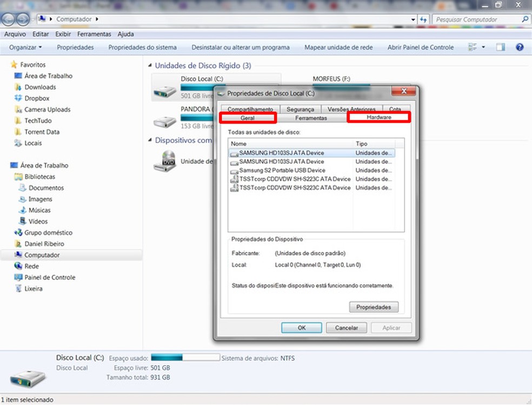Image resolution: width=532 pixels, height=405 pixels.
Task: Click the change view icon
Action: (473, 47)
